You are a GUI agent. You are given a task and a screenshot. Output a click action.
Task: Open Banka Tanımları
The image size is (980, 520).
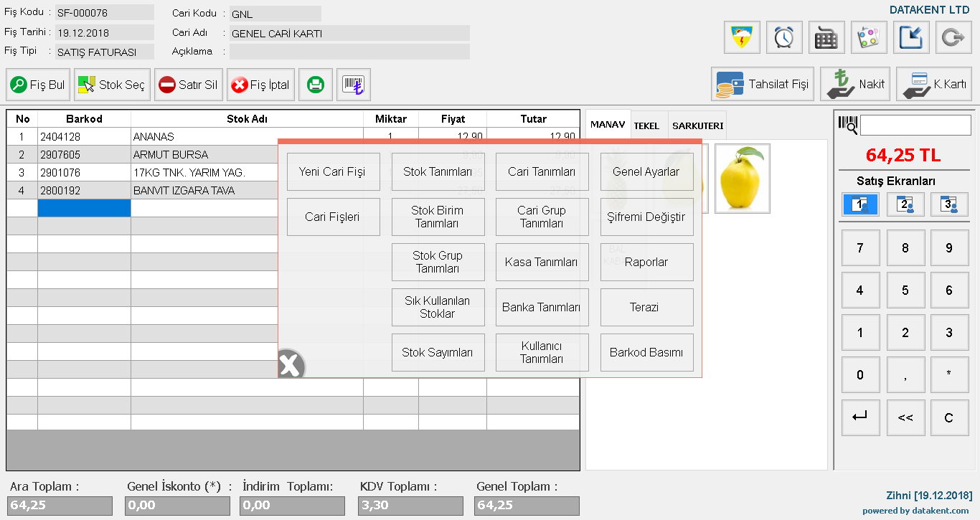(542, 307)
